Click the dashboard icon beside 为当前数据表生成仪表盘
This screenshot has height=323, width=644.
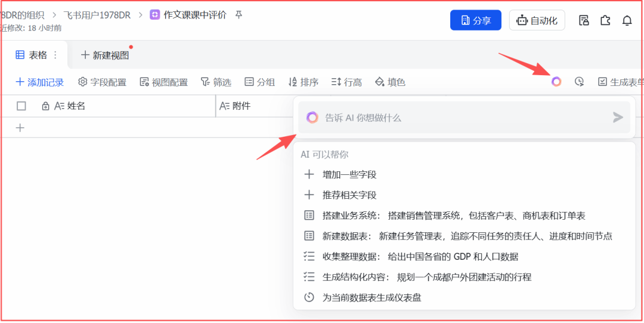point(309,297)
